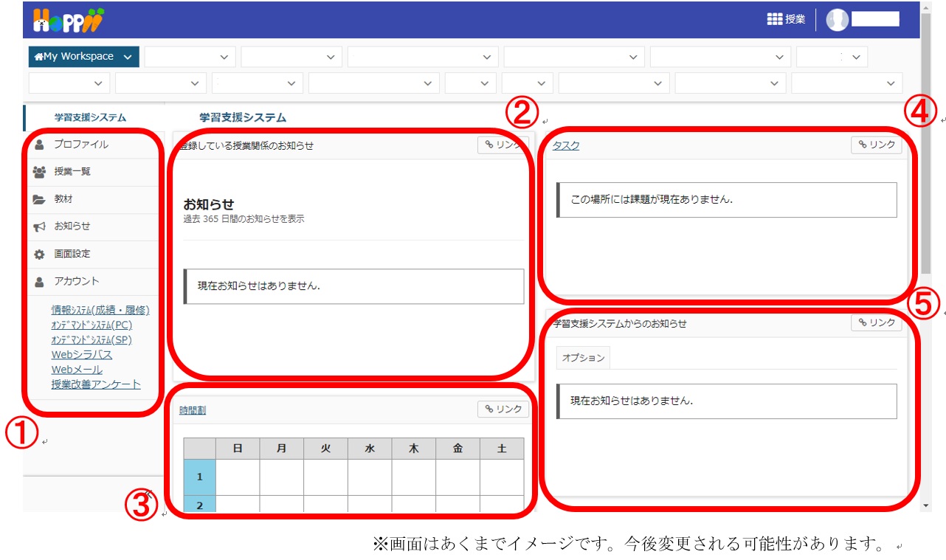Click リンク button in 学習支援システムからのお知らせ panel

point(876,323)
